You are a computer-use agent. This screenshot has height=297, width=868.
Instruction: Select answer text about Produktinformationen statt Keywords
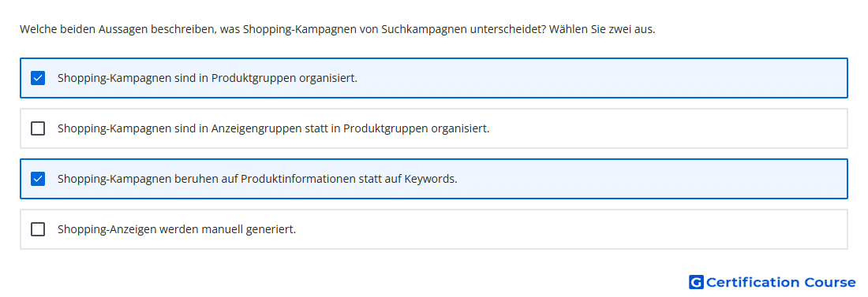pyautogui.click(x=257, y=179)
